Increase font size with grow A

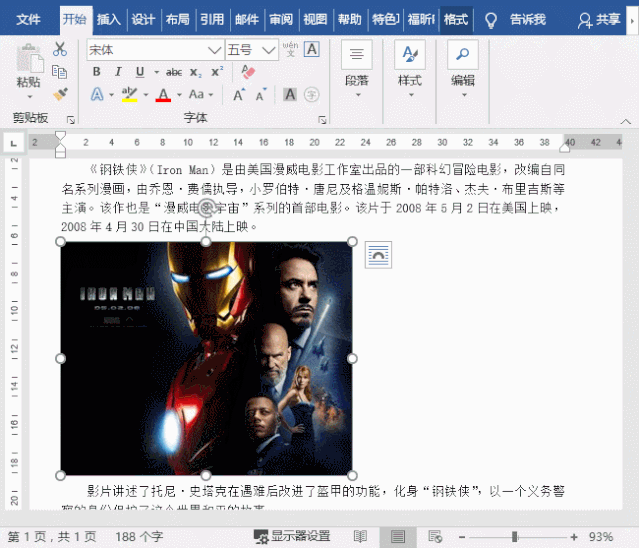[239, 95]
